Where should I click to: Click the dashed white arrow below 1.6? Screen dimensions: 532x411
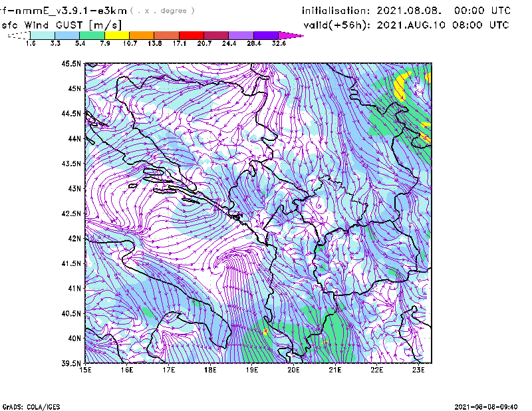coord(19,35)
